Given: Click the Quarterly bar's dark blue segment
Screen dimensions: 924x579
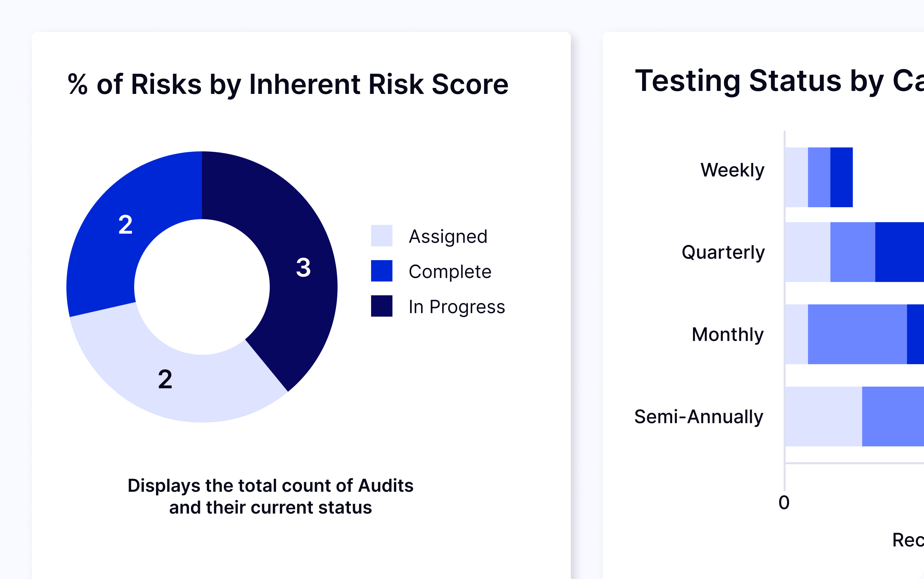Looking at the screenshot, I should [x=899, y=252].
